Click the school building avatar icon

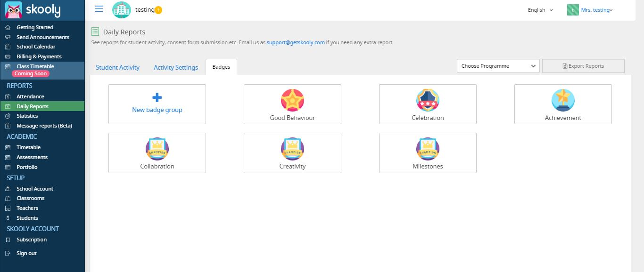point(122,10)
